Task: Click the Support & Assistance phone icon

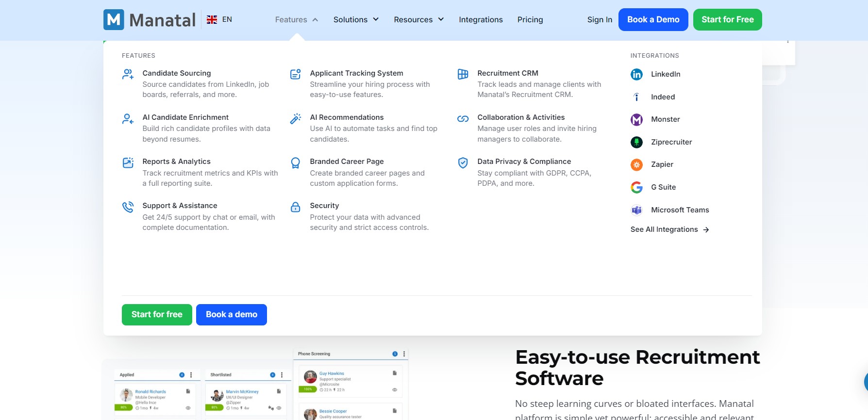Action: tap(128, 207)
